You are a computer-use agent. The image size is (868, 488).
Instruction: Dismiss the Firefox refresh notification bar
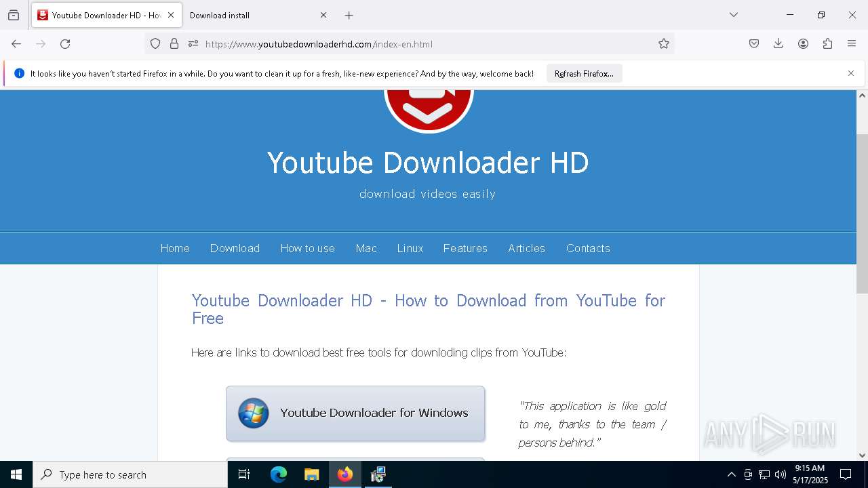pos(851,73)
